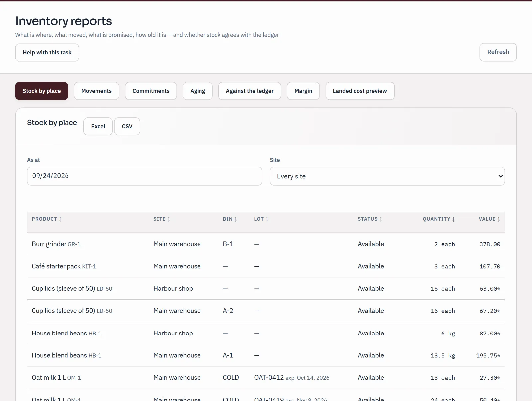The image size is (532, 401).
Task: Export the report as CSV
Action: [x=127, y=126]
